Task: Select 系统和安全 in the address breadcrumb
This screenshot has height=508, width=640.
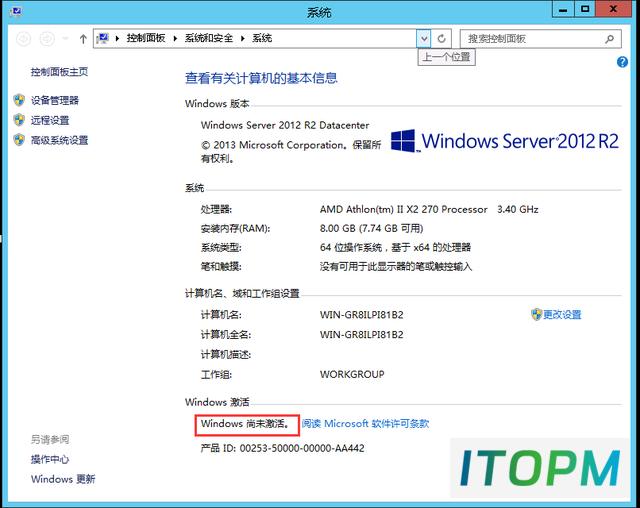Action: coord(209,38)
